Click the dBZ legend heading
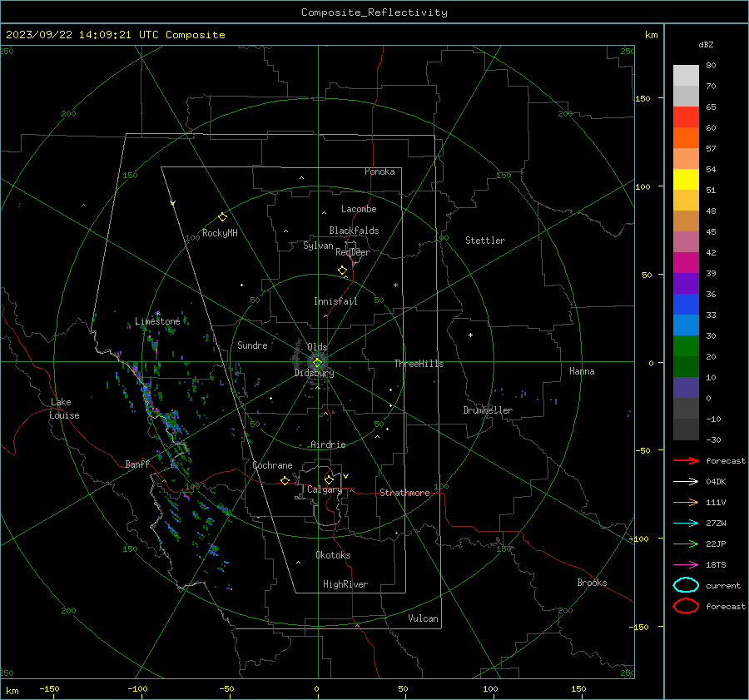This screenshot has width=749, height=700. [x=706, y=44]
